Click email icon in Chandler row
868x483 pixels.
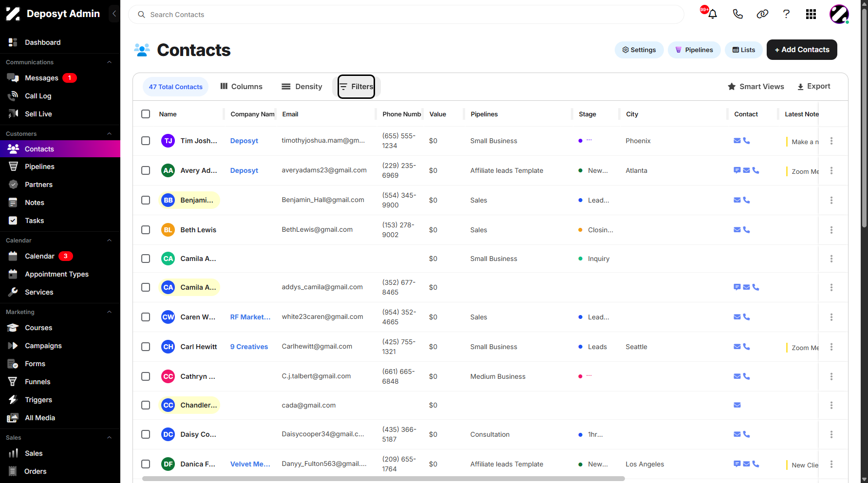pos(737,405)
